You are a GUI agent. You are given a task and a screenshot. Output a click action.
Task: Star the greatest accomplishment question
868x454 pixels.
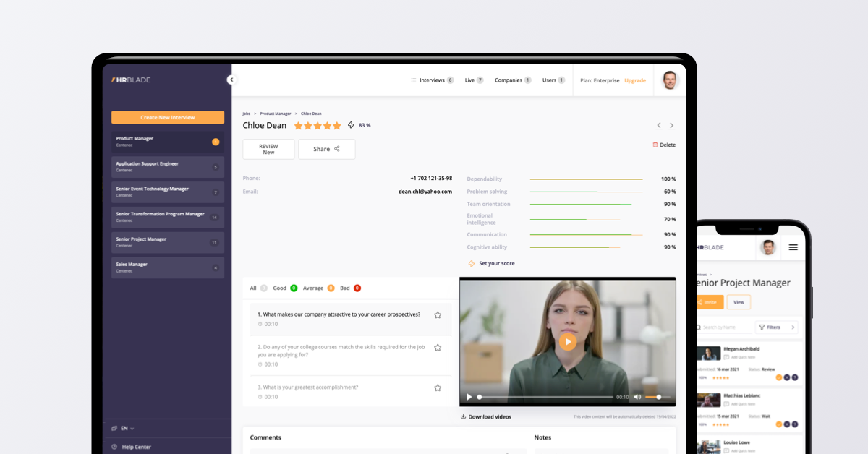[438, 388]
